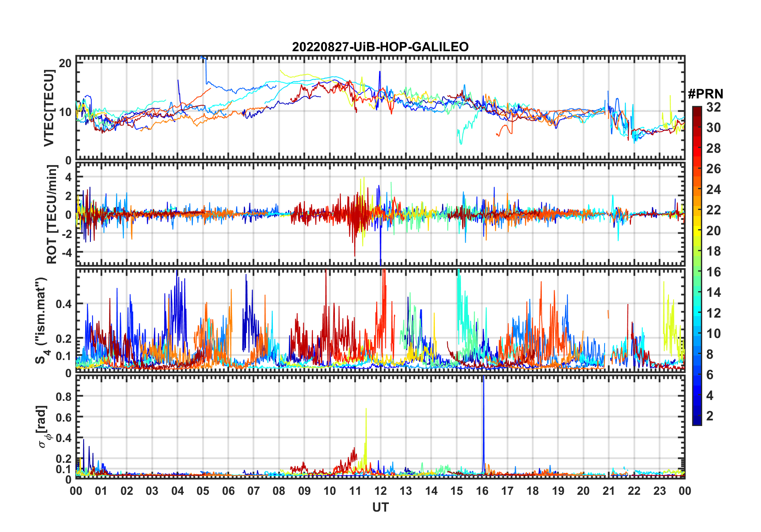Click colorbar tick label 32
The height and width of the screenshot is (532, 761).
713,107
